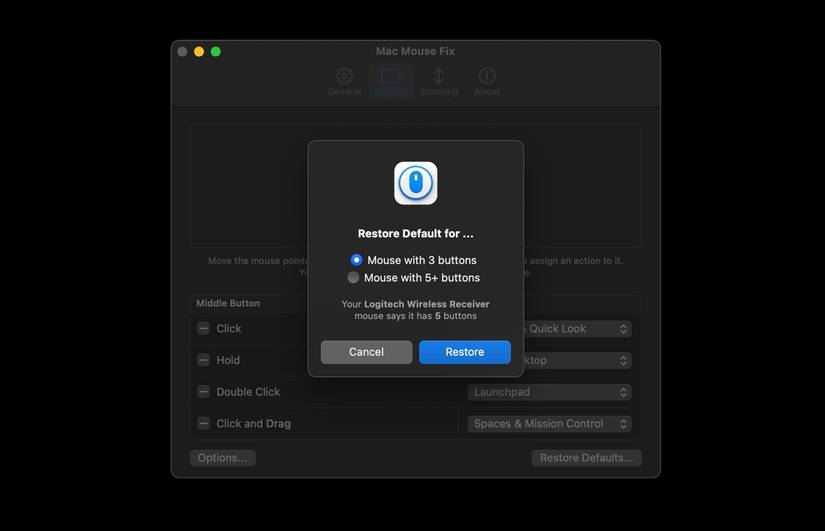This screenshot has width=825, height=531.
Task: Remove the Hold action row
Action: (x=204, y=360)
